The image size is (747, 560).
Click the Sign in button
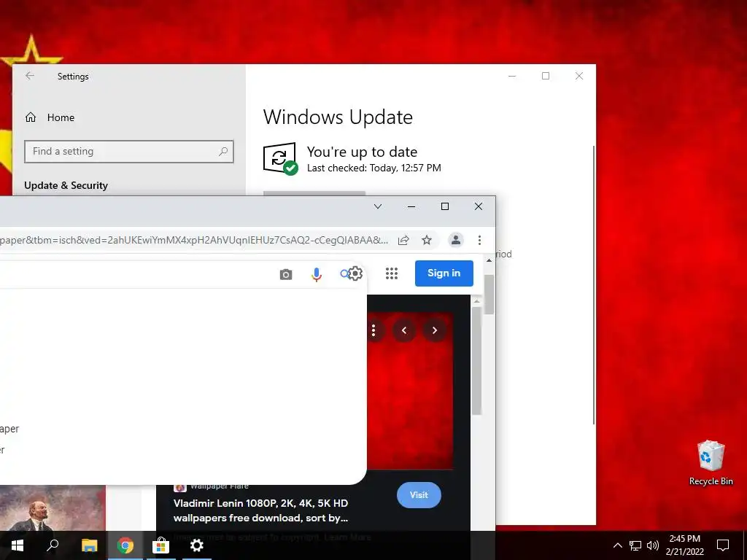tap(444, 273)
